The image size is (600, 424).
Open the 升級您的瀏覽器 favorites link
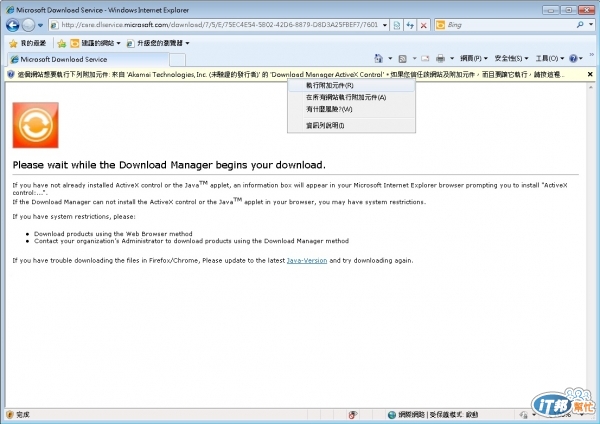[x=158, y=43]
